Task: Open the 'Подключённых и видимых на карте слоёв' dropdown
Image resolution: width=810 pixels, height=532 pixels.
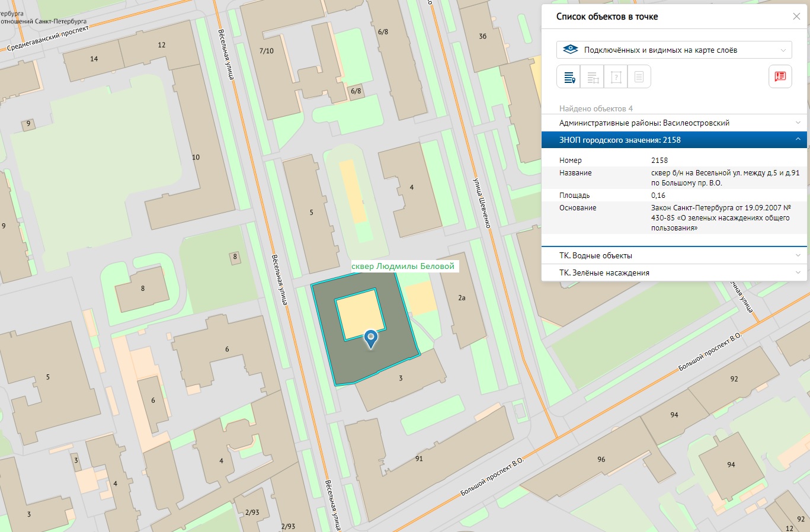Action: pyautogui.click(x=674, y=50)
